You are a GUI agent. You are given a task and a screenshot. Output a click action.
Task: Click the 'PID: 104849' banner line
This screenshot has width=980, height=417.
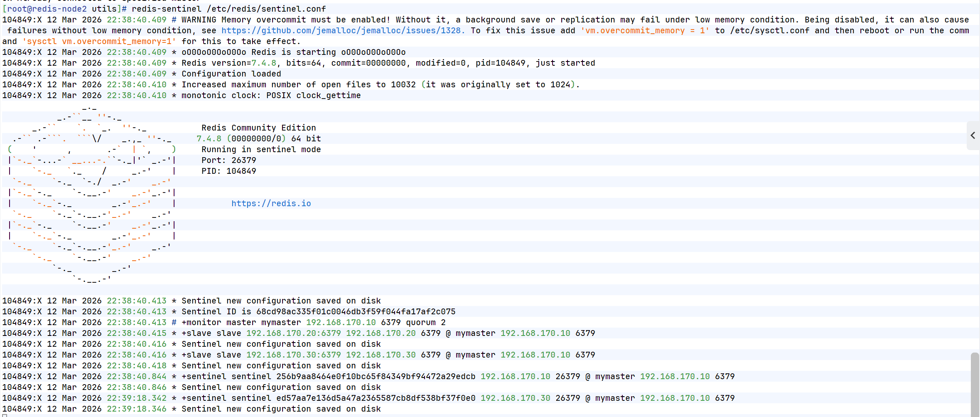click(229, 171)
